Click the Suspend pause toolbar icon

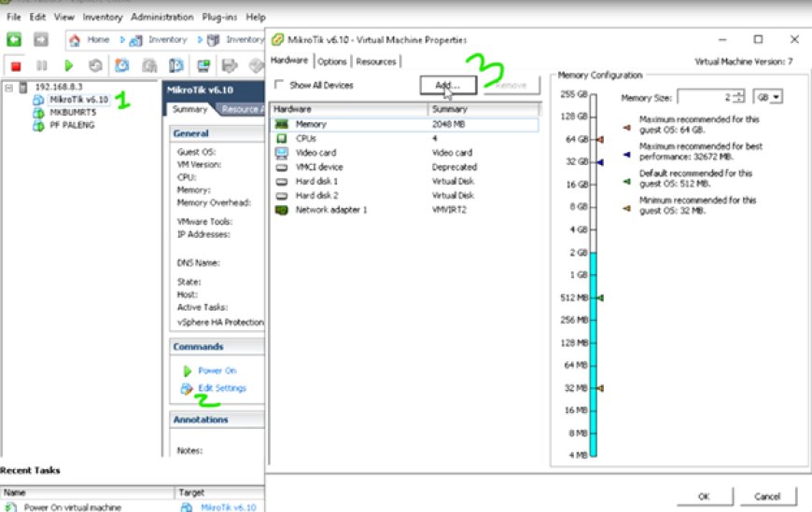tap(42, 65)
